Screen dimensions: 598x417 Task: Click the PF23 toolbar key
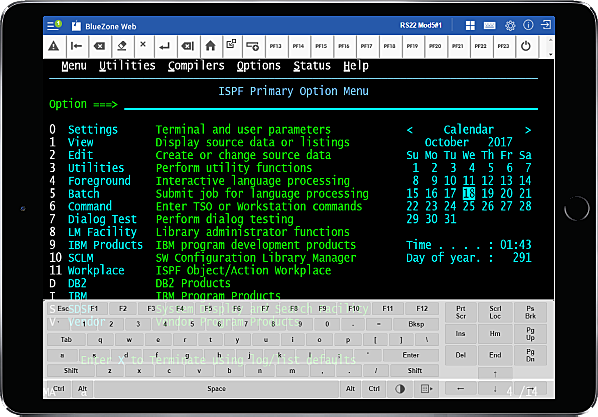click(x=503, y=46)
